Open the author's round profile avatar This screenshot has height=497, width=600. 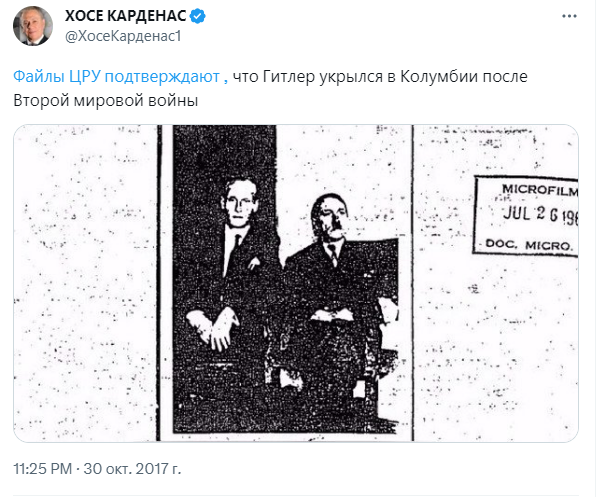33,26
